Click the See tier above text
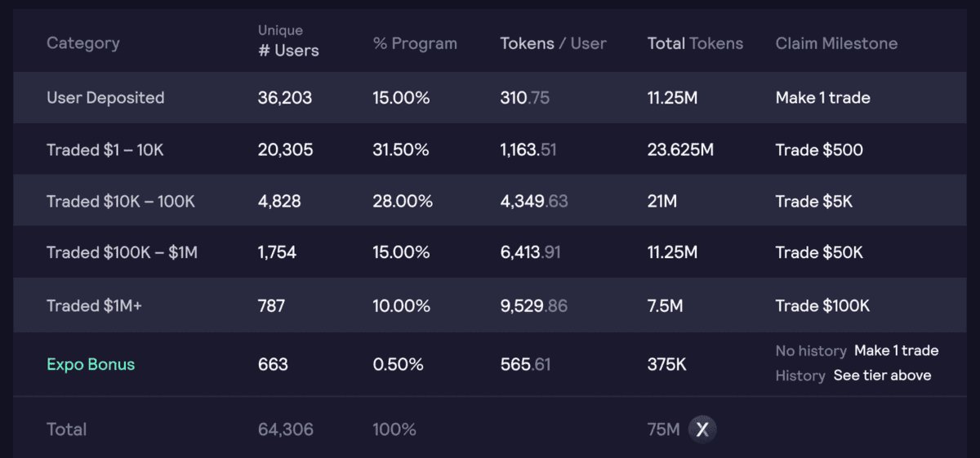The height and width of the screenshot is (458, 980). 882,376
